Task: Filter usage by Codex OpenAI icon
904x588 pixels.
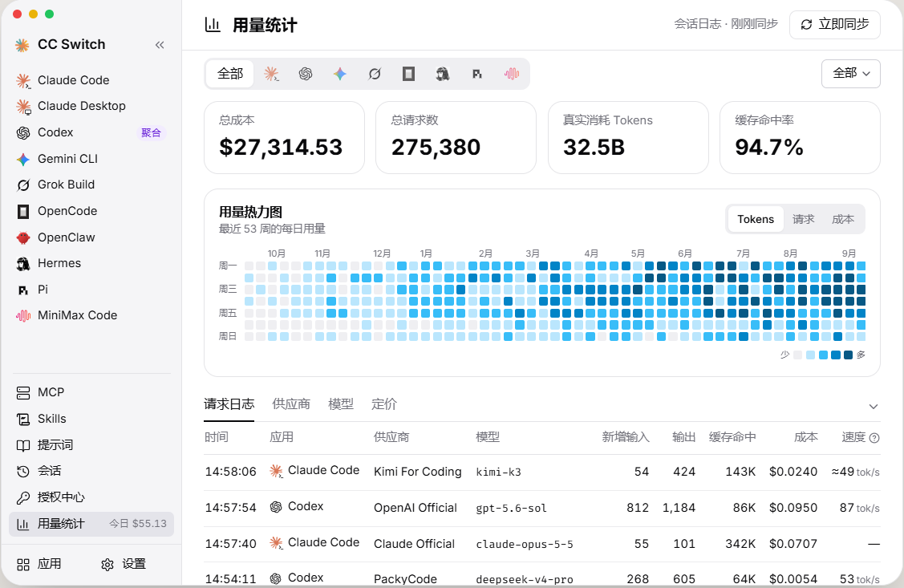Action: tap(306, 74)
